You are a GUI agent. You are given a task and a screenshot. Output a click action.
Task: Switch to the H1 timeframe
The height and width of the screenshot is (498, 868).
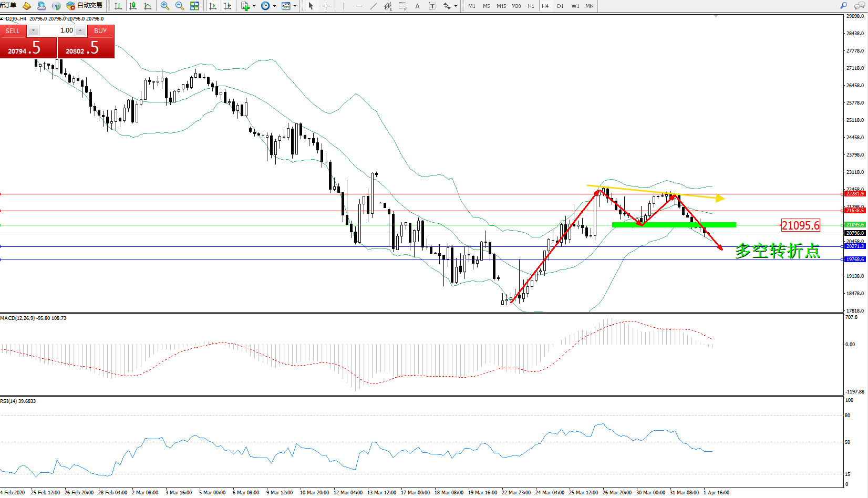(x=531, y=6)
